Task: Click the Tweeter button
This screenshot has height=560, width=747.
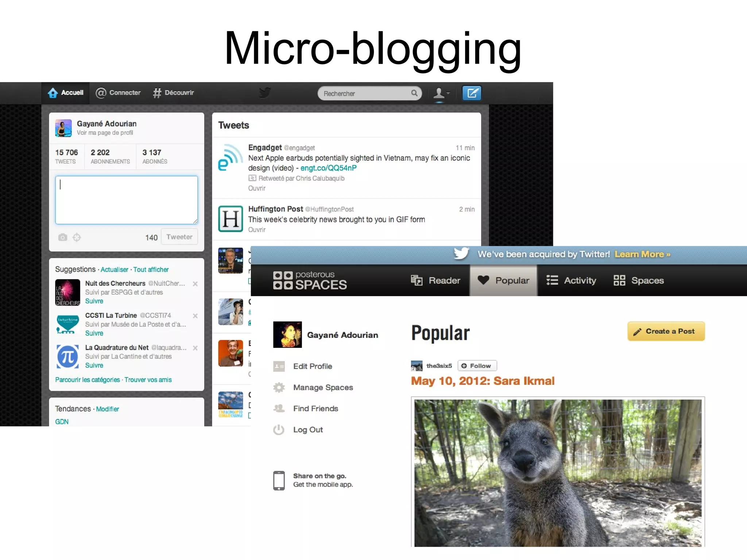Action: click(179, 237)
